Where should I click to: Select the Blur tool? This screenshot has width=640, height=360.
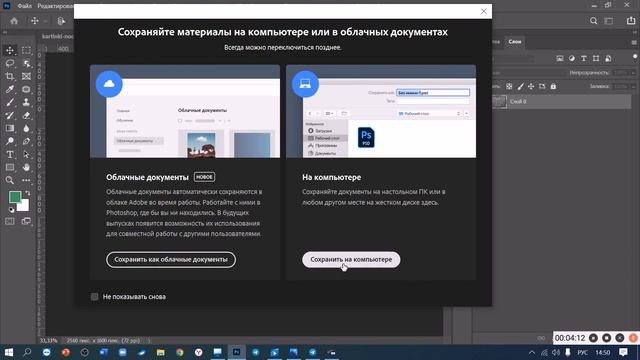26,129
